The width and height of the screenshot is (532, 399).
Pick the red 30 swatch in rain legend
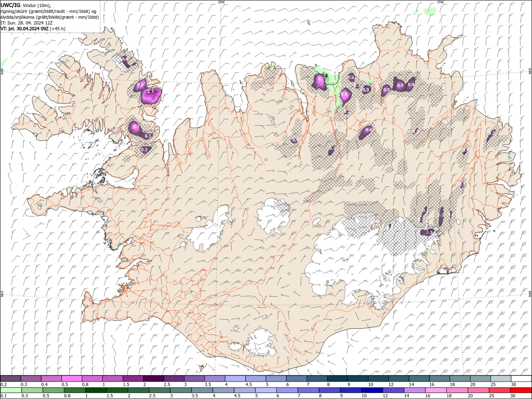point(521,390)
